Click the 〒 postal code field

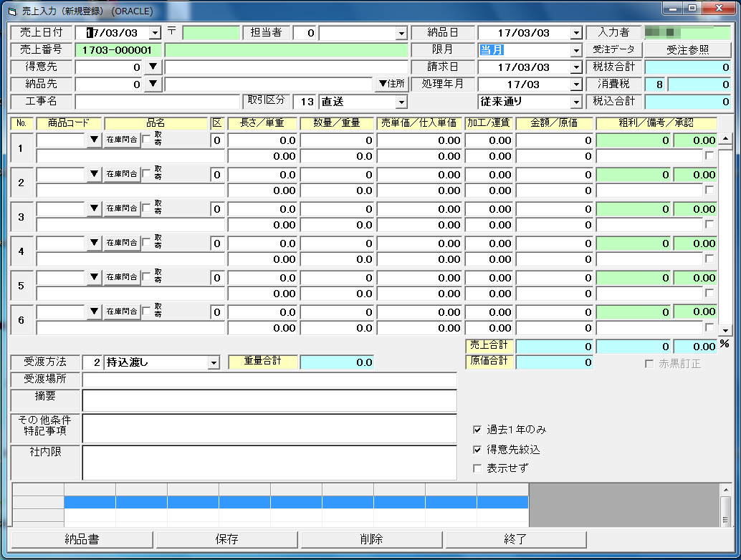pyautogui.click(x=211, y=32)
